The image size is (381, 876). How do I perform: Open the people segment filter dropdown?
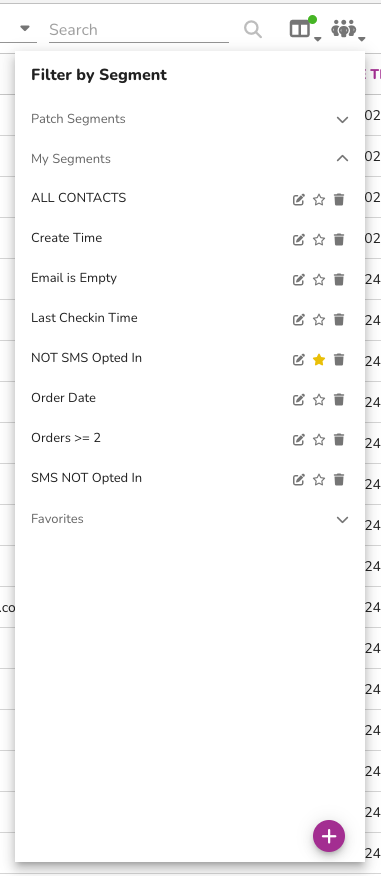tap(348, 30)
